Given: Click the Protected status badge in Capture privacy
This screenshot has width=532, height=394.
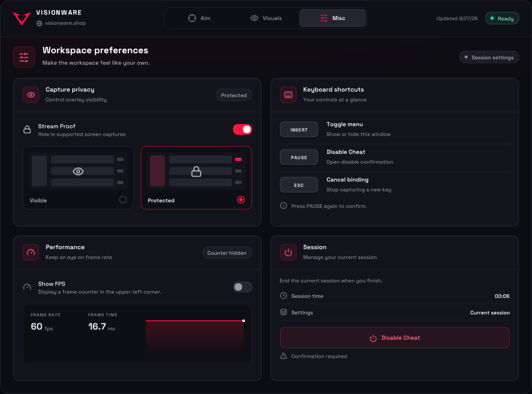Looking at the screenshot, I should 234,95.
